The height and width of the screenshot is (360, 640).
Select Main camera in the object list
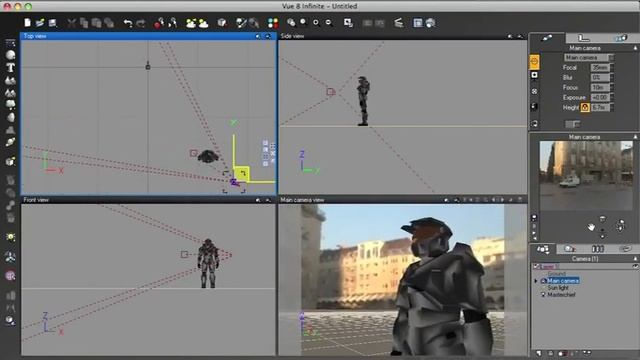click(563, 281)
